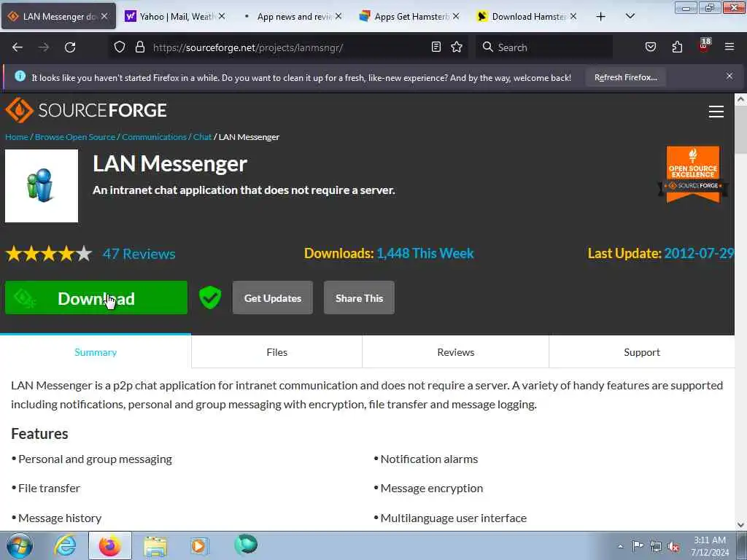This screenshot has height=560, width=747.
Task: Click the Get Updates button
Action: 273,297
